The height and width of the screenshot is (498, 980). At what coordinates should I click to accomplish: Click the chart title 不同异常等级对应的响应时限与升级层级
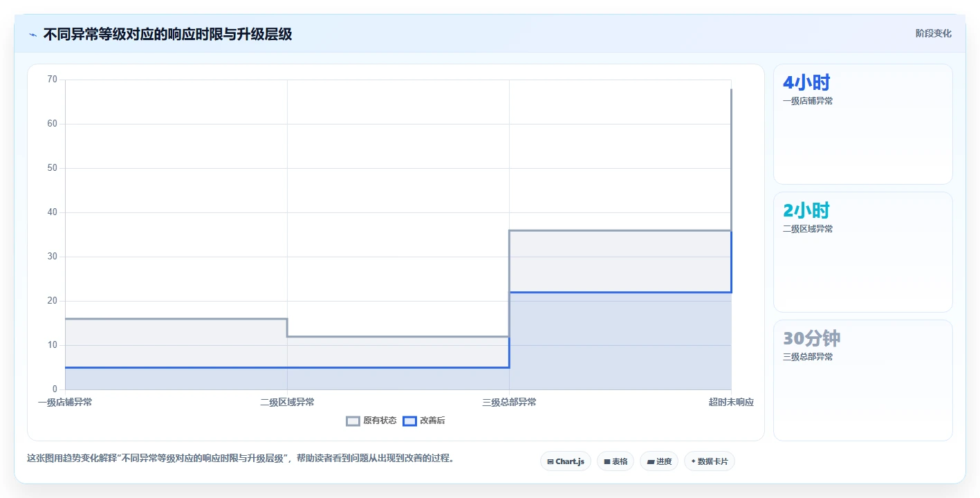point(167,35)
